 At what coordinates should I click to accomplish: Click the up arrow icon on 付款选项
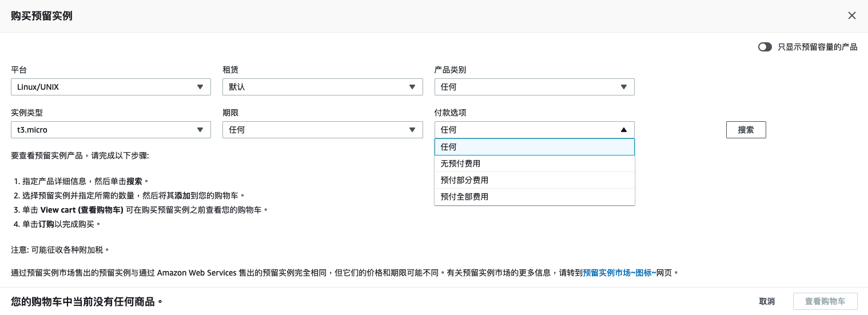tap(623, 130)
